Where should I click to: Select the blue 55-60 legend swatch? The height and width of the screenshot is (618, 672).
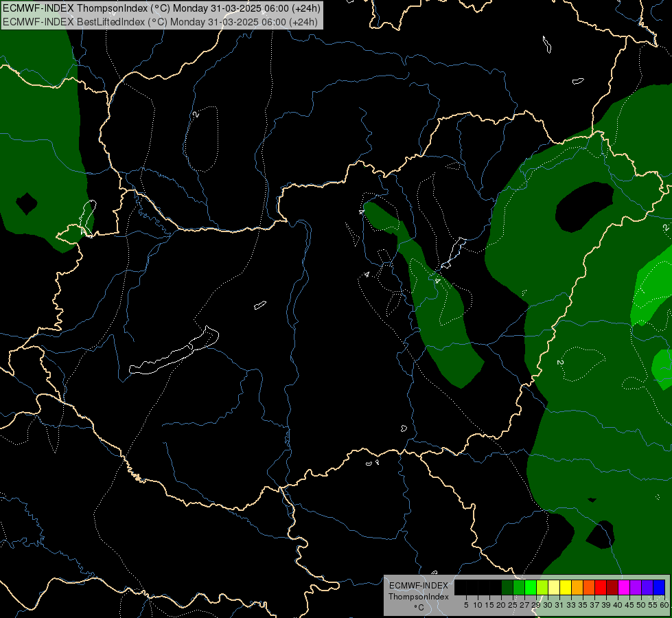click(x=659, y=587)
